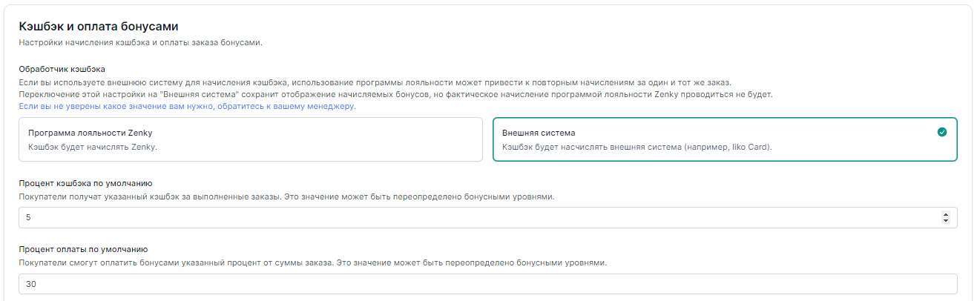Focus the default cashback percent field
Image resolution: width=980 pixels, height=301 pixels.
click(x=475, y=217)
